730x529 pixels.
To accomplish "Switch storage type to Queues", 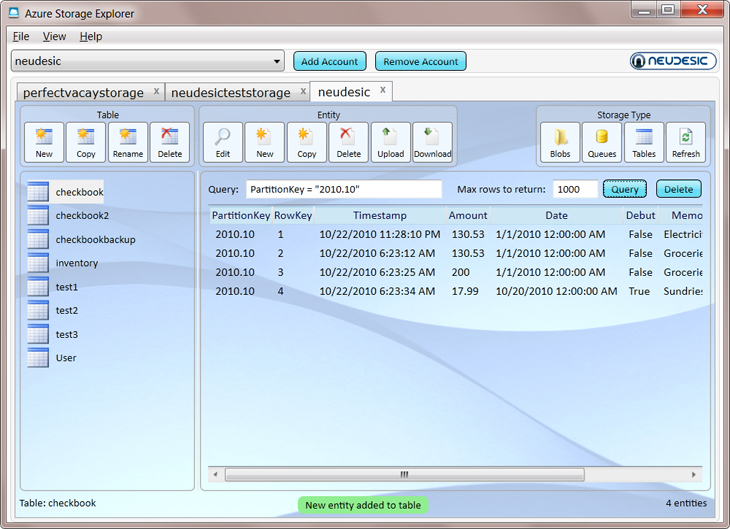I will tap(602, 142).
